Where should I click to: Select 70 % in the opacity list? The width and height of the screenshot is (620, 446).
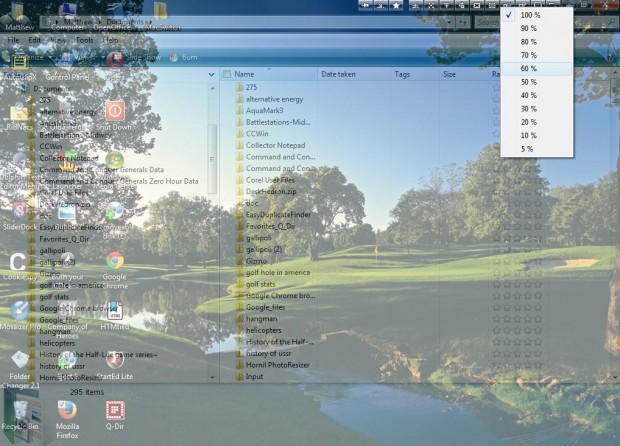(x=537, y=55)
